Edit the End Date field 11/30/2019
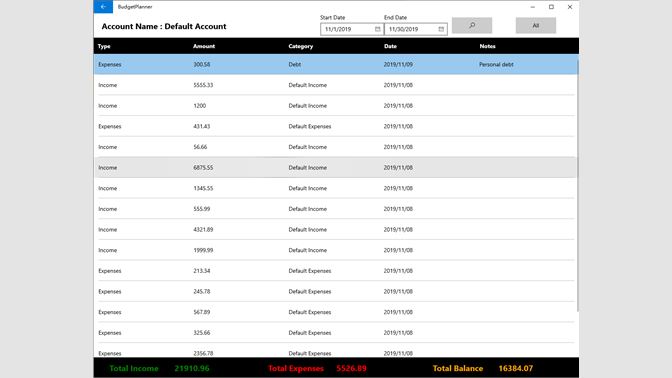 point(416,29)
